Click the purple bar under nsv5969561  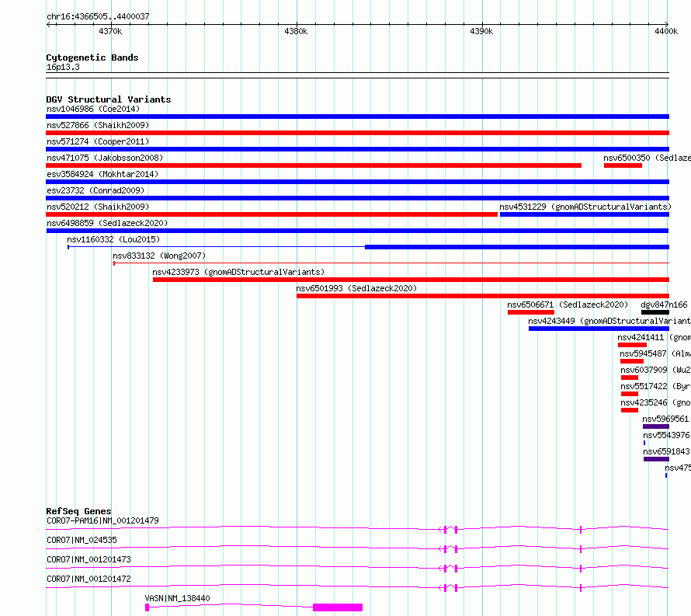tap(656, 426)
